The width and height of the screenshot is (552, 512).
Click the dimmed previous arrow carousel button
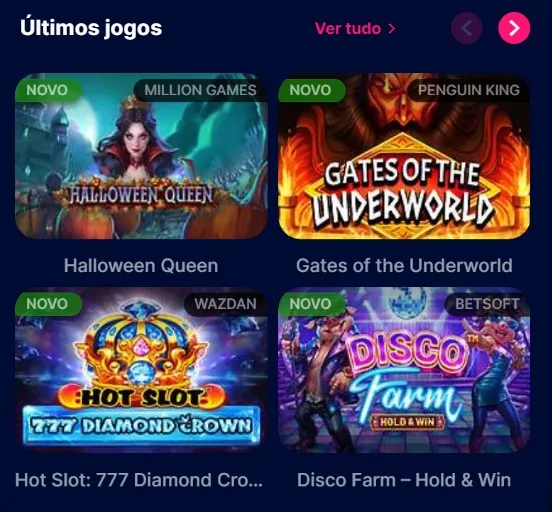[467, 28]
